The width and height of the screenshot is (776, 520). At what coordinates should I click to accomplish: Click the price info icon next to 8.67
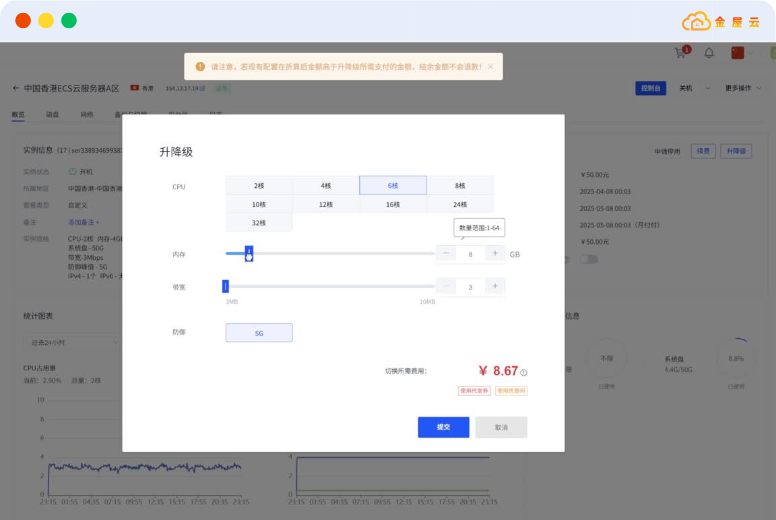tap(524, 372)
